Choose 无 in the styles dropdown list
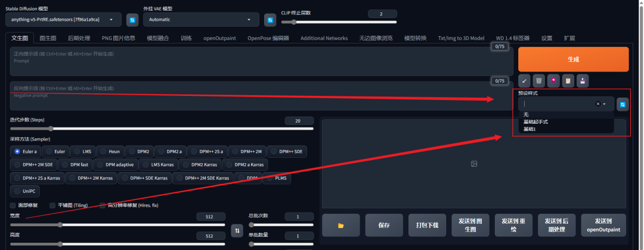Screen dimensions: 644x250 tap(566, 114)
